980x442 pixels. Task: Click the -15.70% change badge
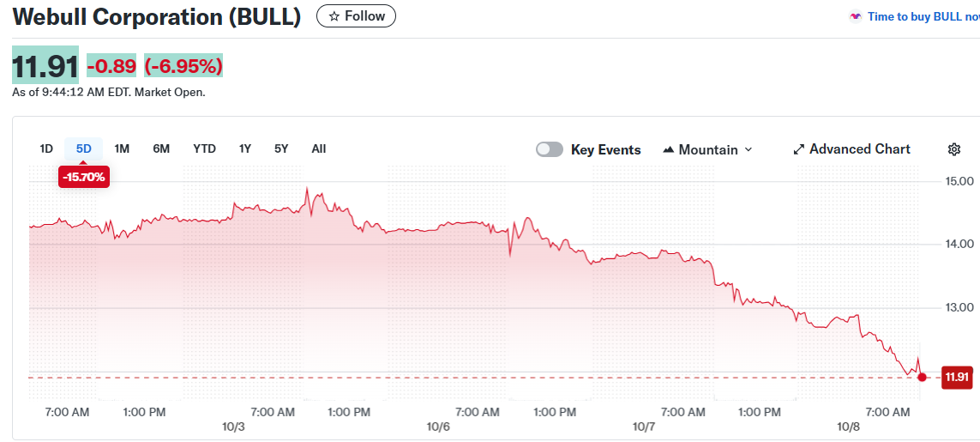pos(83,177)
